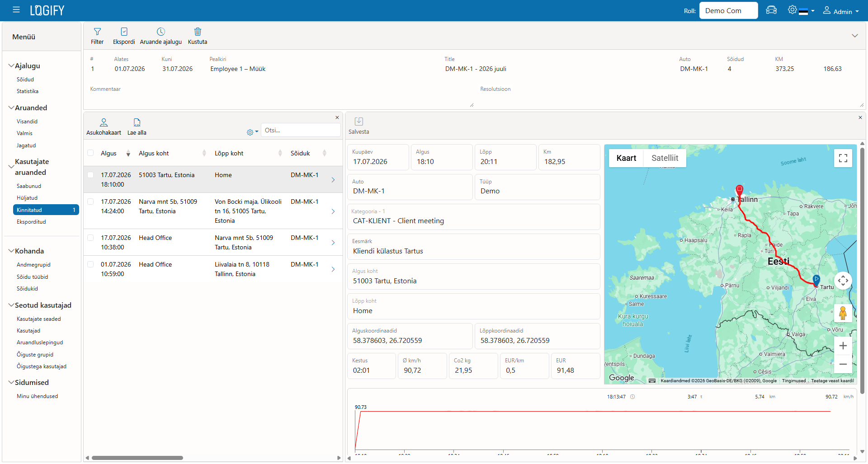
Task: Open the language flag dropdown
Action: pyautogui.click(x=807, y=11)
